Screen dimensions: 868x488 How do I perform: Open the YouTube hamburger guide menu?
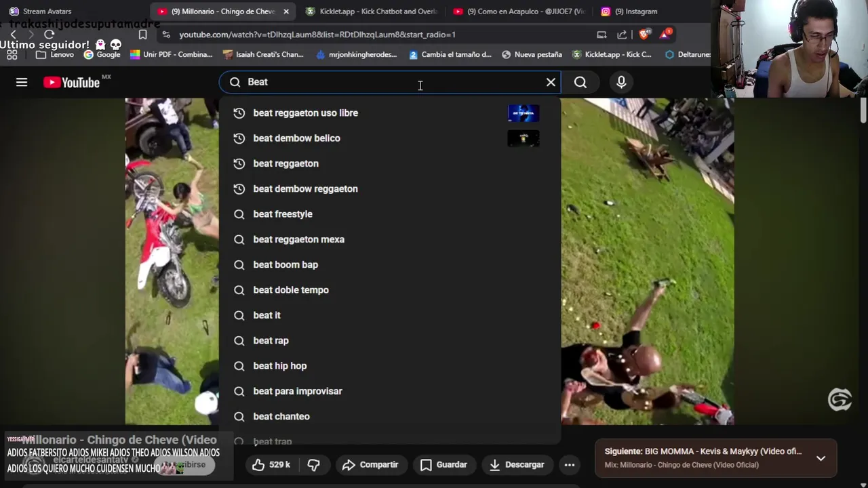tap(22, 82)
